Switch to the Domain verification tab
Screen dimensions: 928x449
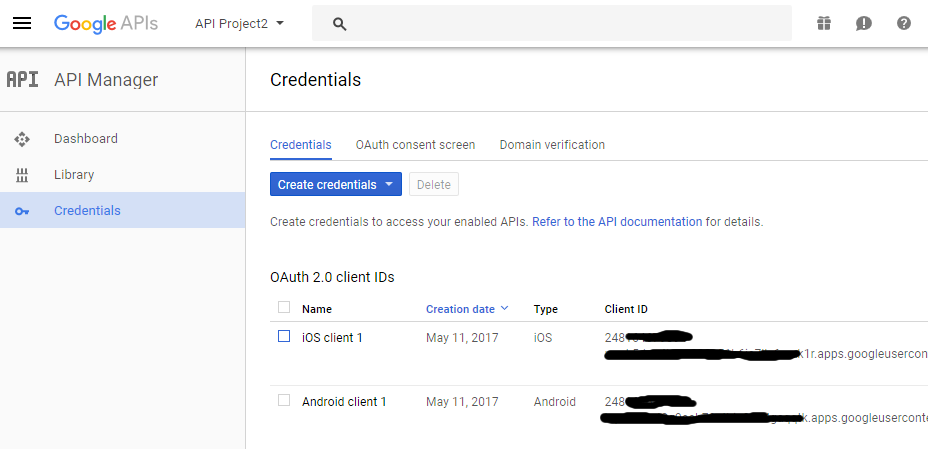click(x=552, y=145)
